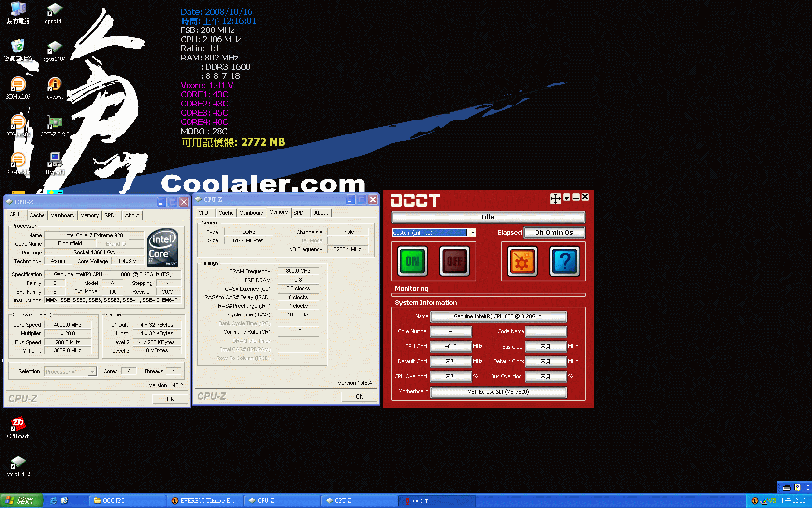
Task: Open CPUmark desktop shortcut
Action: (x=18, y=428)
